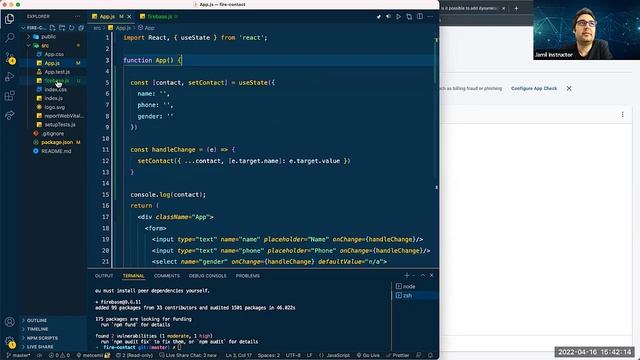Open the Manage gear icon
The height and width of the screenshot is (360, 640).
[x=10, y=342]
